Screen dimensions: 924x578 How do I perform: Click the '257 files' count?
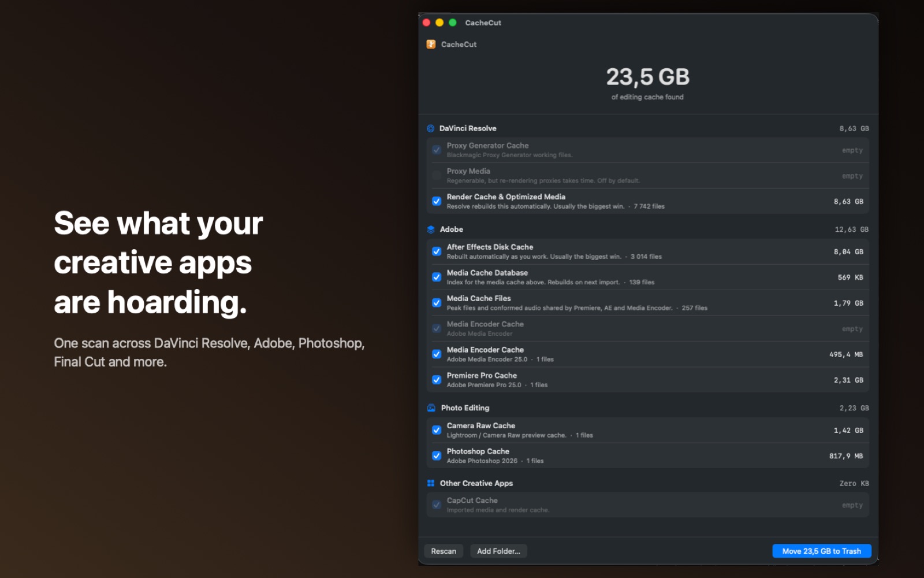[694, 308]
